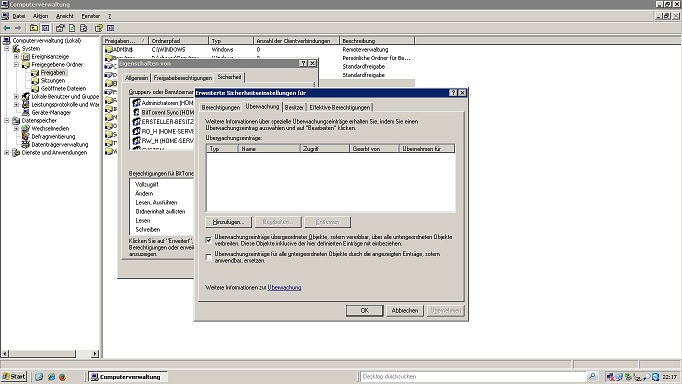Switch to the Besitzer tab
Screen dimensions: 682x384
pyautogui.click(x=294, y=107)
